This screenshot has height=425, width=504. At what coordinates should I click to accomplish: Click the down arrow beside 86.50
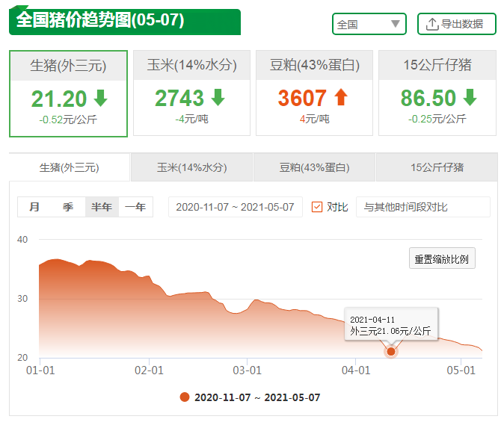coord(470,97)
